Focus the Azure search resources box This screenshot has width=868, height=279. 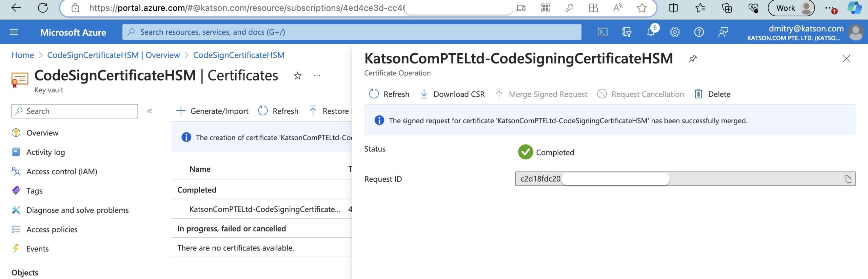point(352,32)
